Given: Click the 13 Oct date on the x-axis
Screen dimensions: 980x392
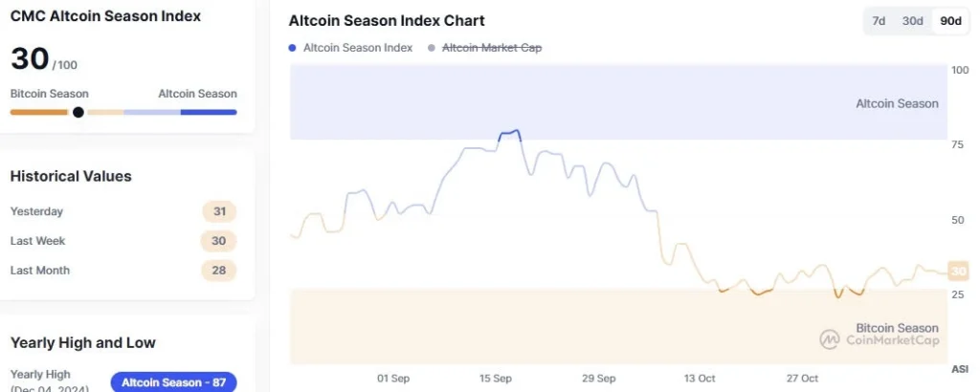Looking at the screenshot, I should pos(702,379).
